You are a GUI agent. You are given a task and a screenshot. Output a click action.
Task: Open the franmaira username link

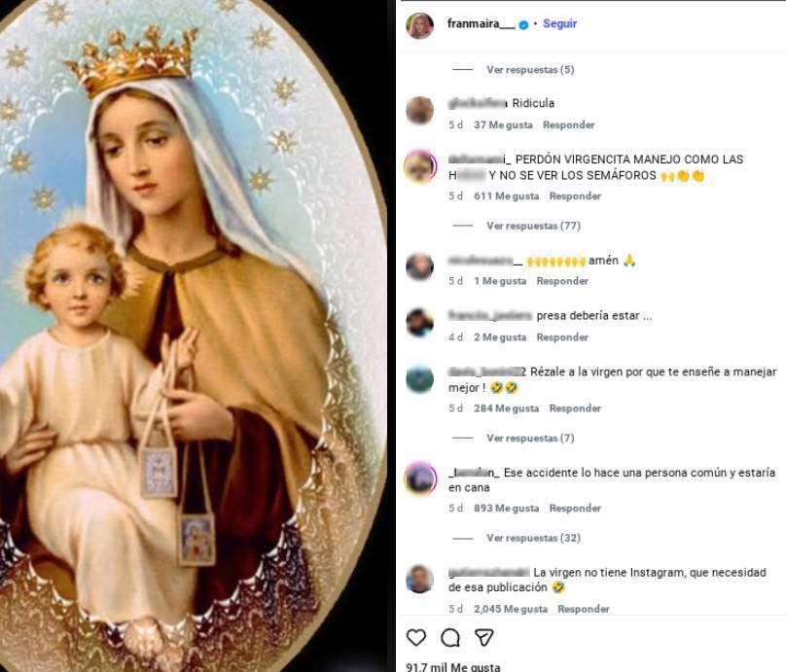pyautogui.click(x=481, y=24)
